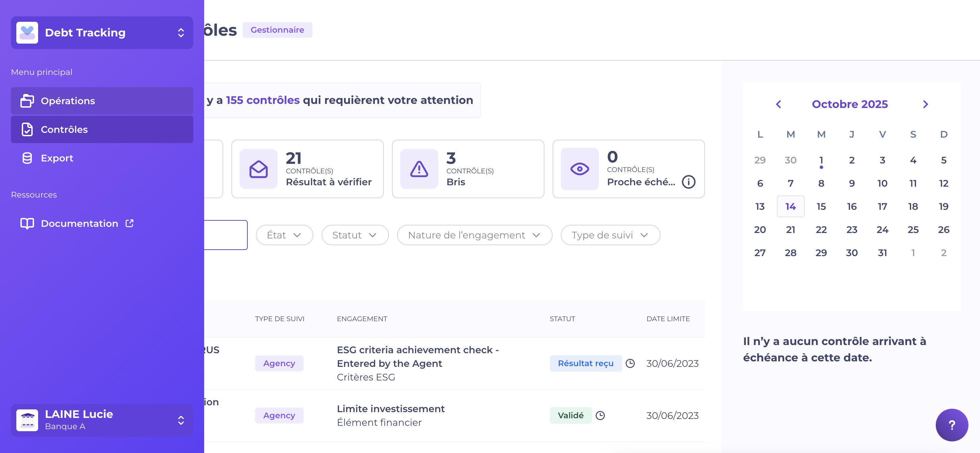This screenshot has height=453, width=980.
Task: Click the clock icon next to Validé status
Action: pos(600,415)
